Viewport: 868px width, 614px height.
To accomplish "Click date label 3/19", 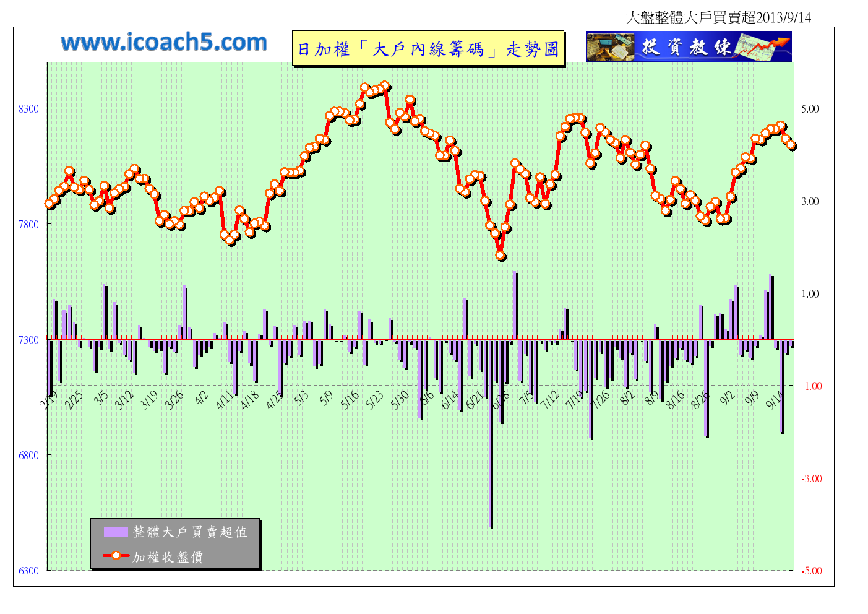I will [148, 399].
